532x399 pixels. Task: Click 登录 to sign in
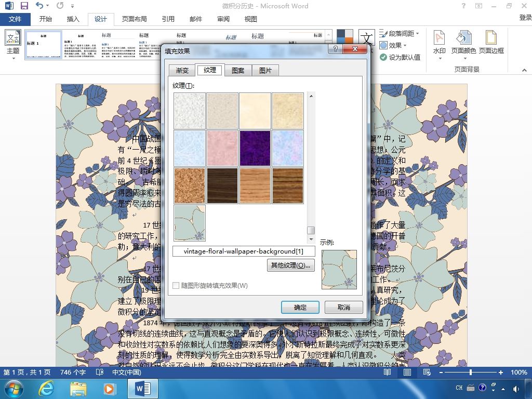point(526,17)
